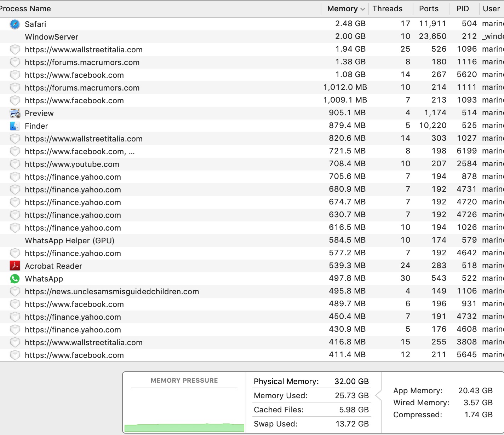Click shield icon of wallstreetitalia 1.94 GB row
504x435 pixels.
click(x=15, y=50)
